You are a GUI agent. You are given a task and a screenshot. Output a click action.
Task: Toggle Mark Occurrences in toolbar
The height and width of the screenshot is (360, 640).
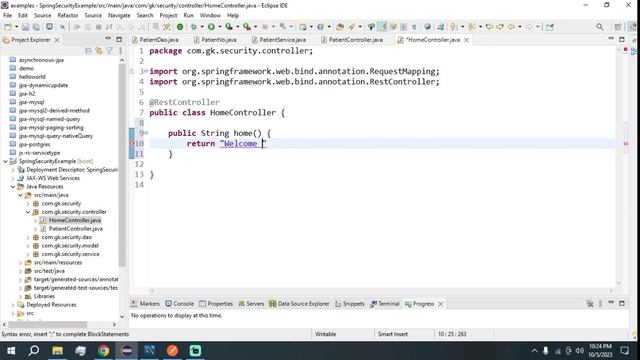point(383,27)
